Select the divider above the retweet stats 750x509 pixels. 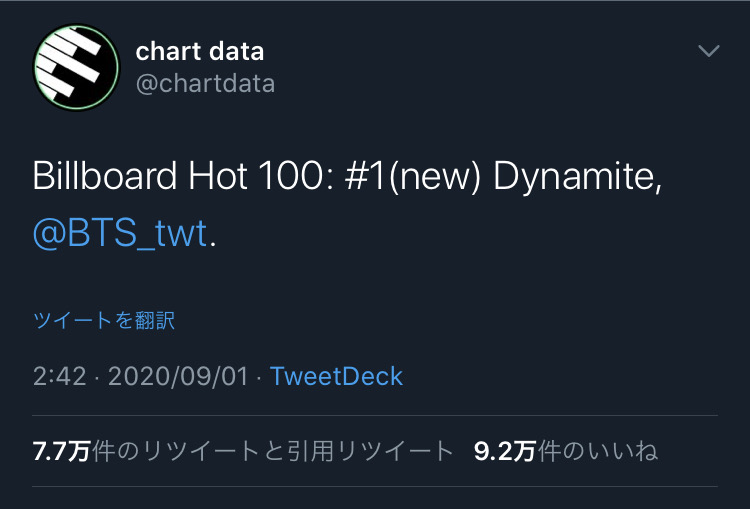pos(375,416)
